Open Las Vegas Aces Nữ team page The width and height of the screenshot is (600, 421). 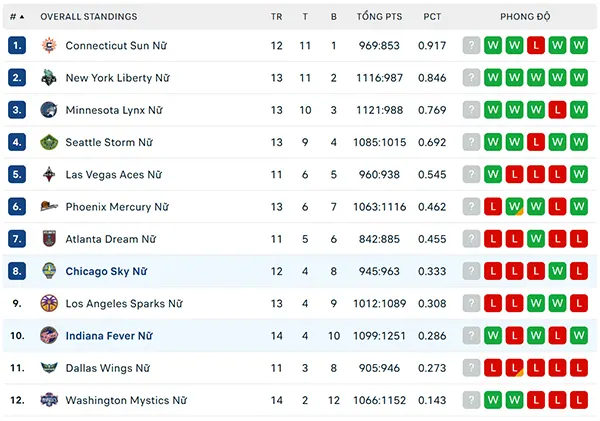114,175
